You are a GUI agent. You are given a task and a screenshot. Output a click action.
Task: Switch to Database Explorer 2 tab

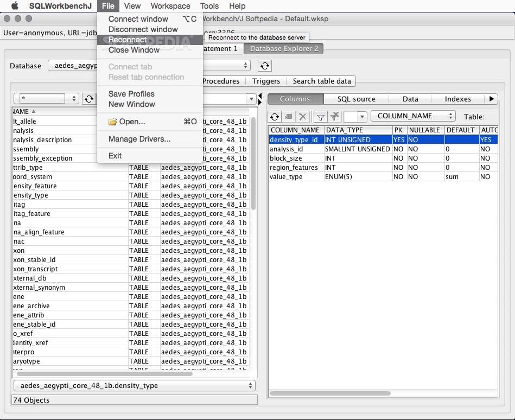[284, 49]
